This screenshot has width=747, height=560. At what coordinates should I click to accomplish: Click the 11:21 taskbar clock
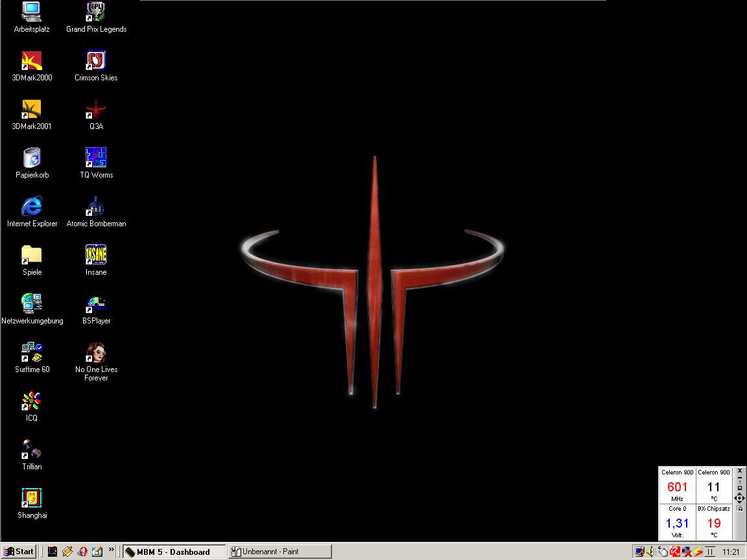731,552
